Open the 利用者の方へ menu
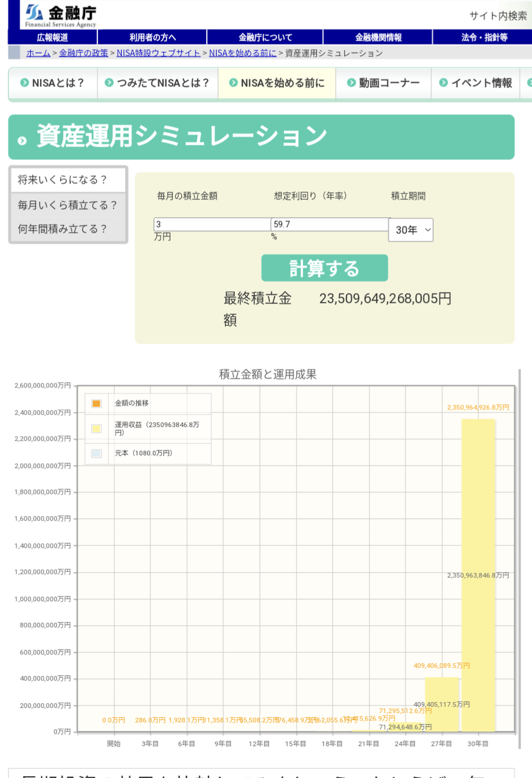532x778 pixels. click(x=153, y=37)
